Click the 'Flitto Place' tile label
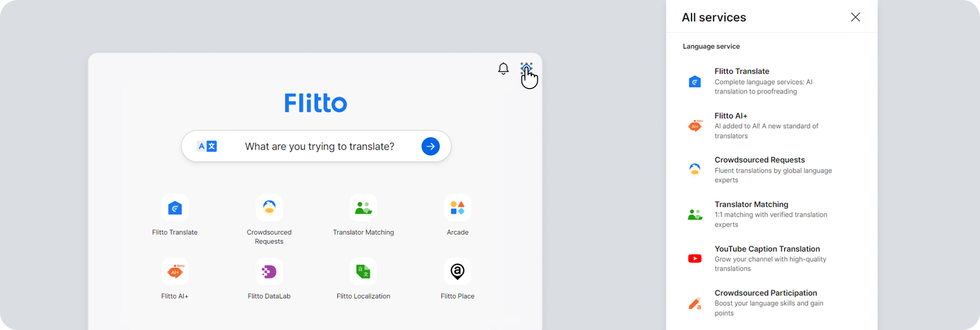 pyautogui.click(x=458, y=296)
